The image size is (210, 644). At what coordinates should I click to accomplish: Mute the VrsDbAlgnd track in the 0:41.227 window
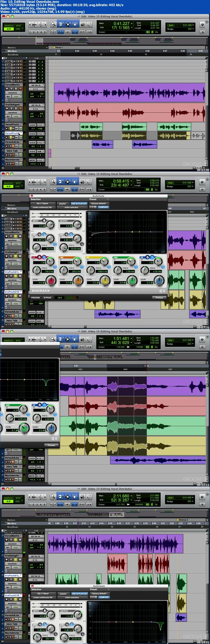point(20,109)
